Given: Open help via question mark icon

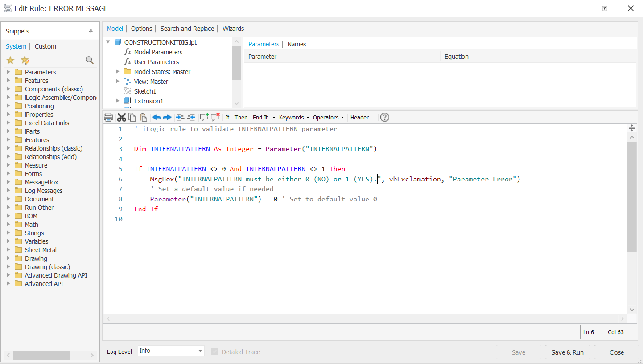Looking at the screenshot, I should (x=385, y=117).
